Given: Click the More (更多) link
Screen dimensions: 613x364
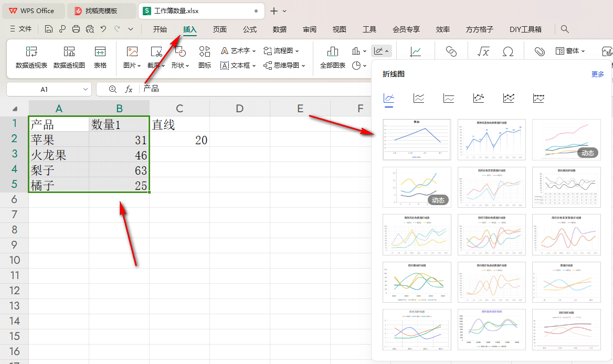Looking at the screenshot, I should [598, 74].
